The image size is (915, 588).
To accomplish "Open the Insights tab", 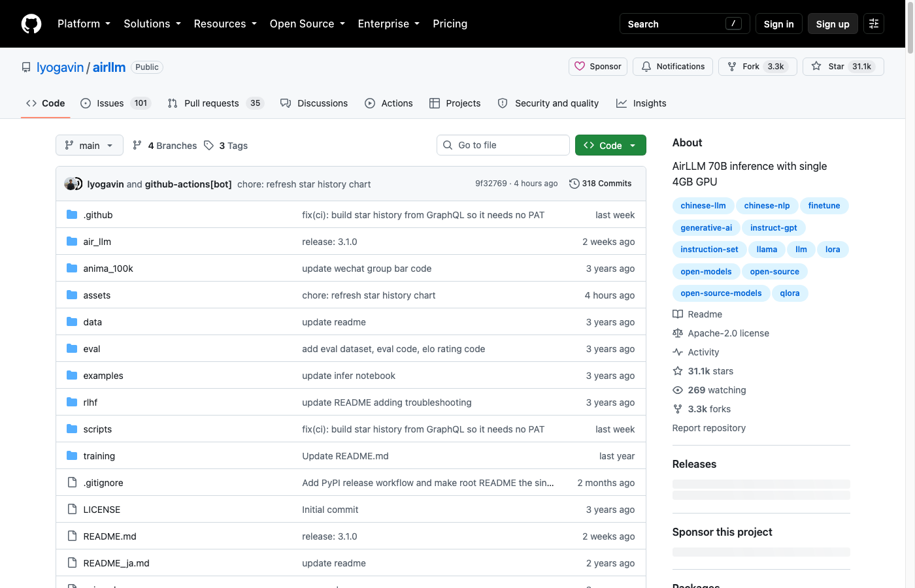I will tap(641, 103).
